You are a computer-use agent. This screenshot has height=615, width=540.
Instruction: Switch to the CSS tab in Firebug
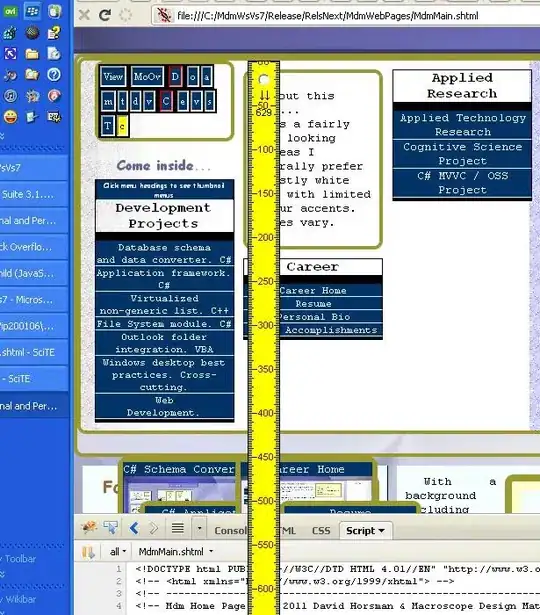(321, 531)
